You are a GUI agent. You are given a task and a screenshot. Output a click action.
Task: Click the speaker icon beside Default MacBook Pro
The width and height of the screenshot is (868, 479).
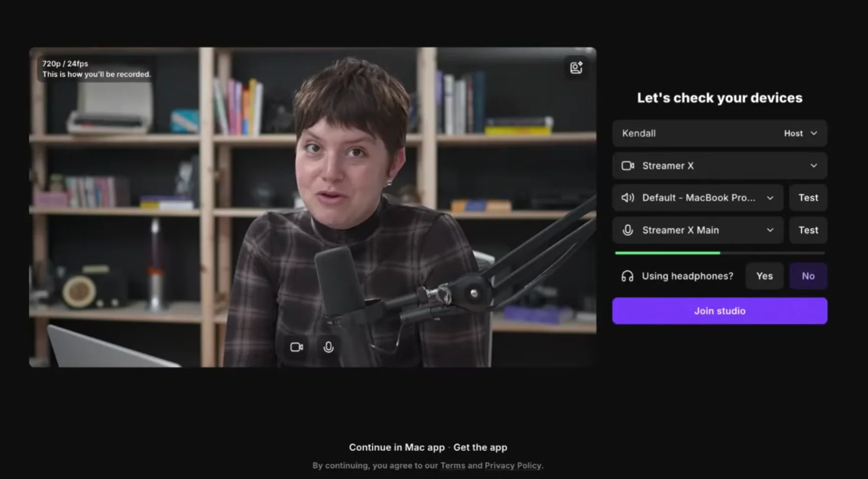[x=627, y=198]
